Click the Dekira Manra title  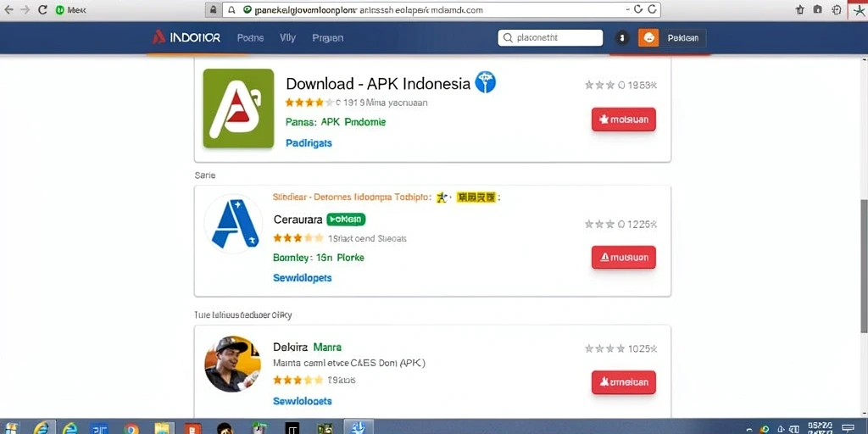[x=307, y=347]
